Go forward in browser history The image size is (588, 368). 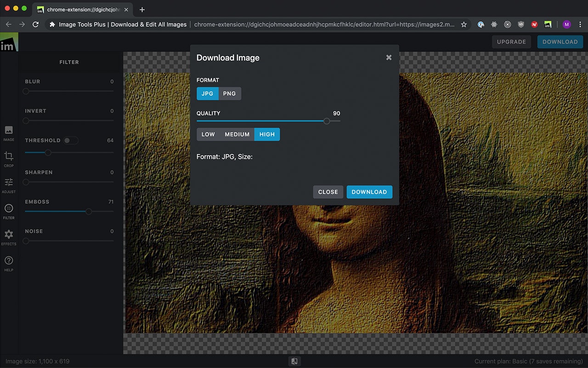[x=22, y=24]
